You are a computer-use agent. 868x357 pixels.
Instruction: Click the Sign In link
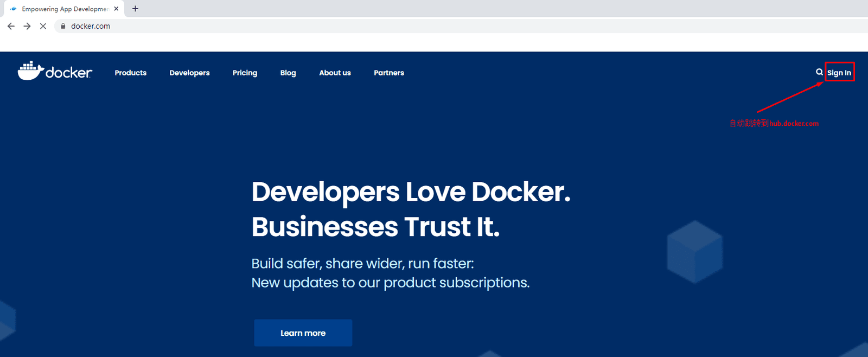coord(839,73)
